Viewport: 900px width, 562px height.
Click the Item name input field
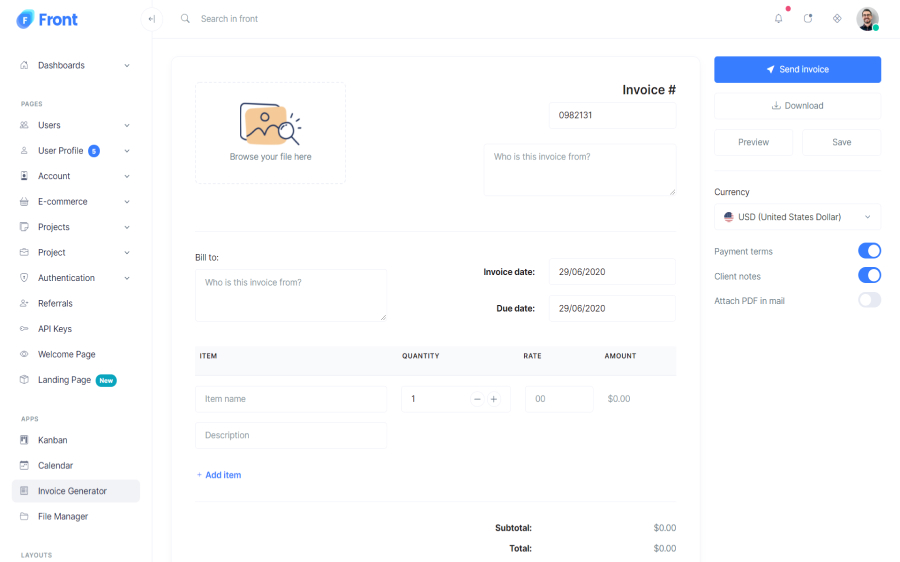(x=290, y=399)
